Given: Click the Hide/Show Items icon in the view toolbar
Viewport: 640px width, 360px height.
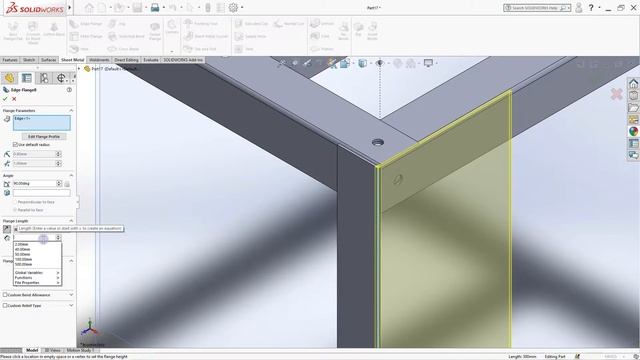Looking at the screenshot, I should click(380, 63).
